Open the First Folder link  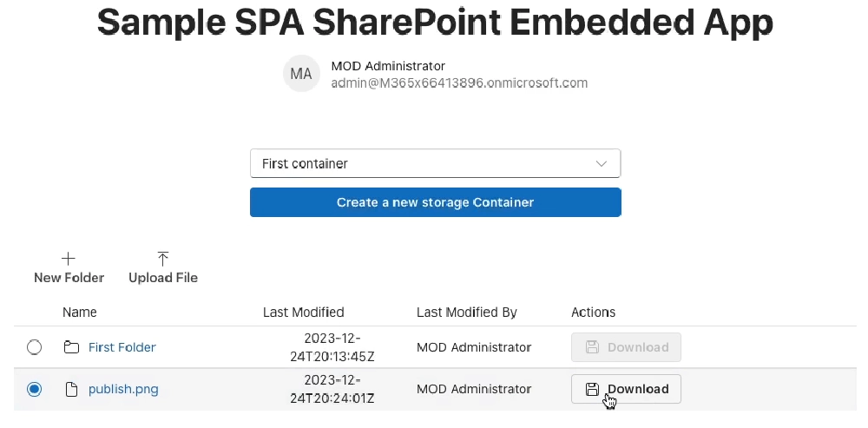[x=122, y=347]
